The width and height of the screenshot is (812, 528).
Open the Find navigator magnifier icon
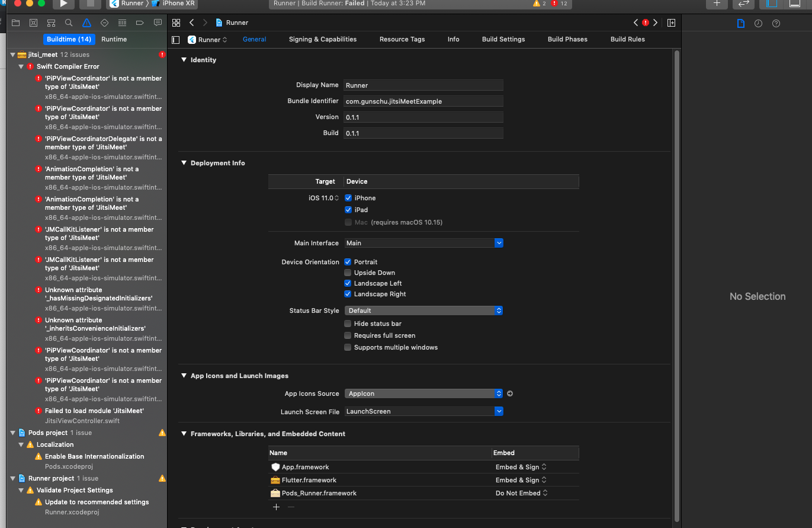[69, 23]
